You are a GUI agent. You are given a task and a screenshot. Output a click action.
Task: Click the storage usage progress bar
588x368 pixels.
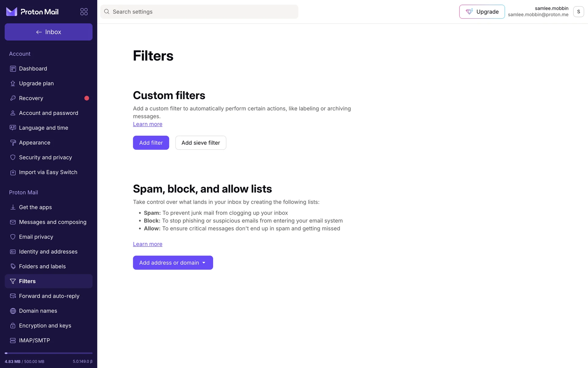(48, 353)
